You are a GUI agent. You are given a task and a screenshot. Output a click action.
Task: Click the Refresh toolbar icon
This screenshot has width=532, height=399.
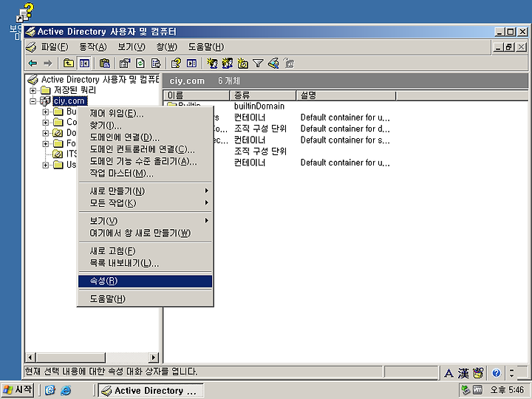[x=140, y=63]
